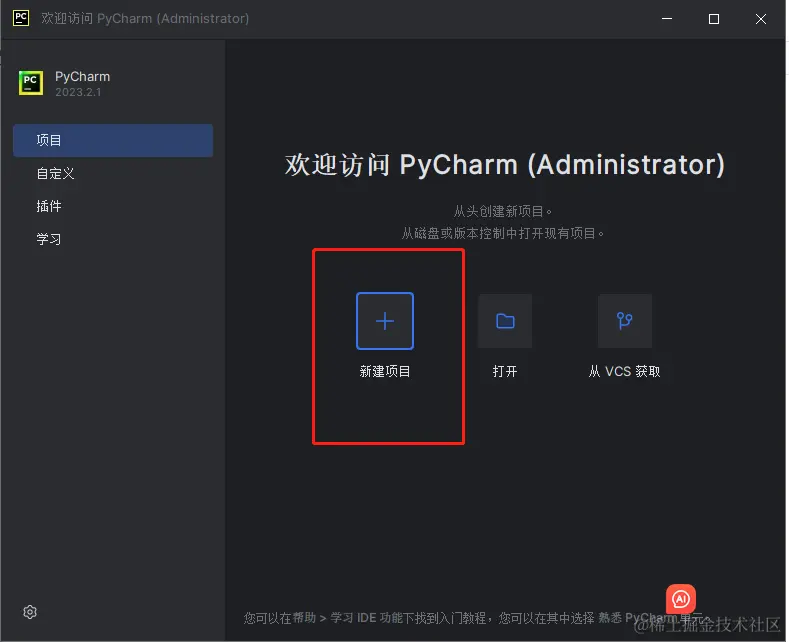Select the 项目 (Projects) tab
Image resolution: width=789 pixels, height=642 pixels.
pos(113,140)
